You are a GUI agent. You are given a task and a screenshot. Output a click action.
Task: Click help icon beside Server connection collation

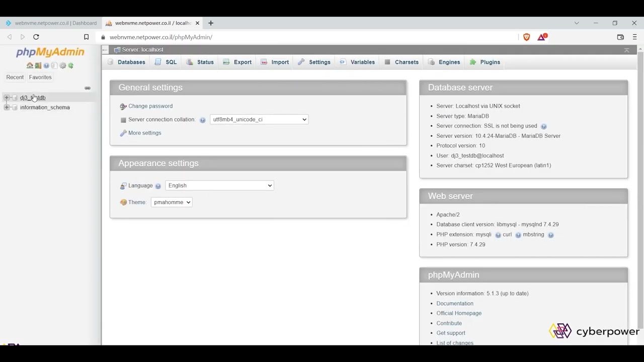(202, 120)
